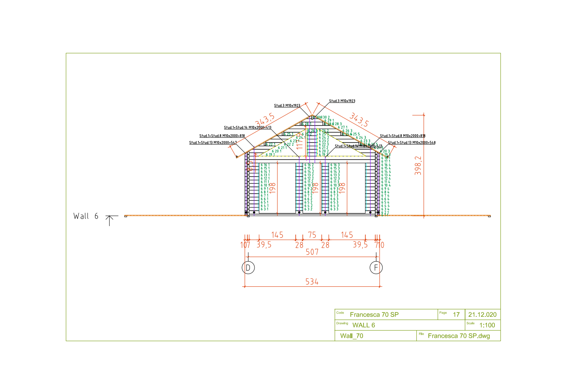570x392 pixels.
Task: Click the Wall_70 title block cell
Action: (351, 336)
